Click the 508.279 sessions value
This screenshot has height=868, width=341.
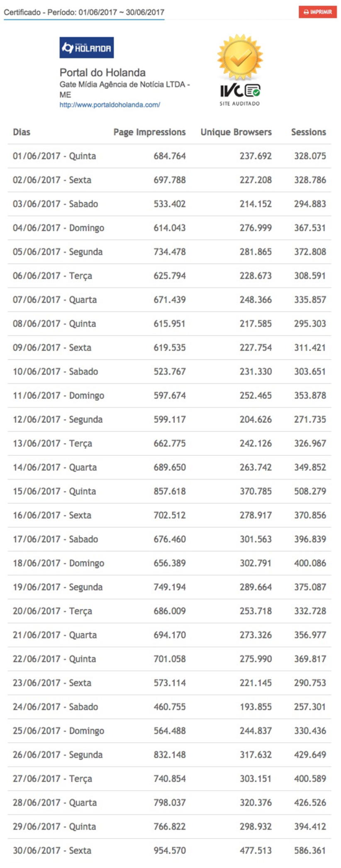tap(310, 492)
